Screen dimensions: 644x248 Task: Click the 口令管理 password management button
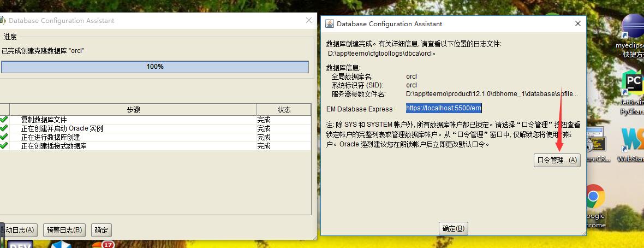[x=557, y=161]
